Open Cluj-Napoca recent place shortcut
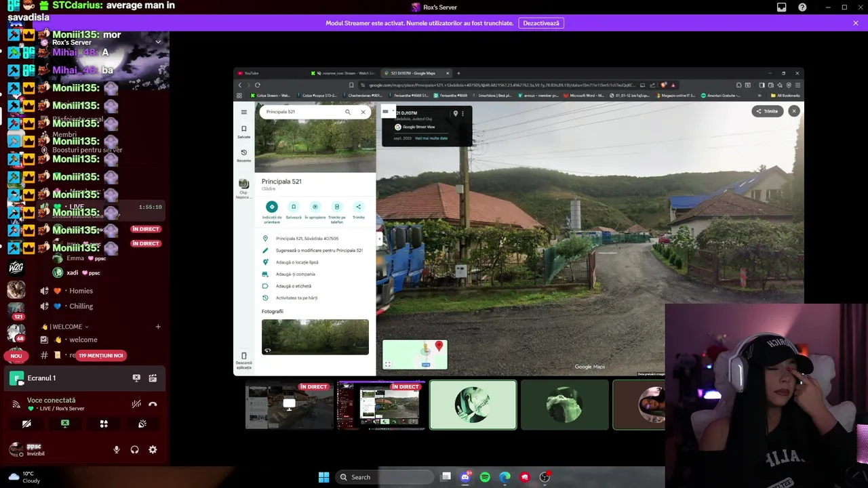The image size is (868, 488). (244, 188)
